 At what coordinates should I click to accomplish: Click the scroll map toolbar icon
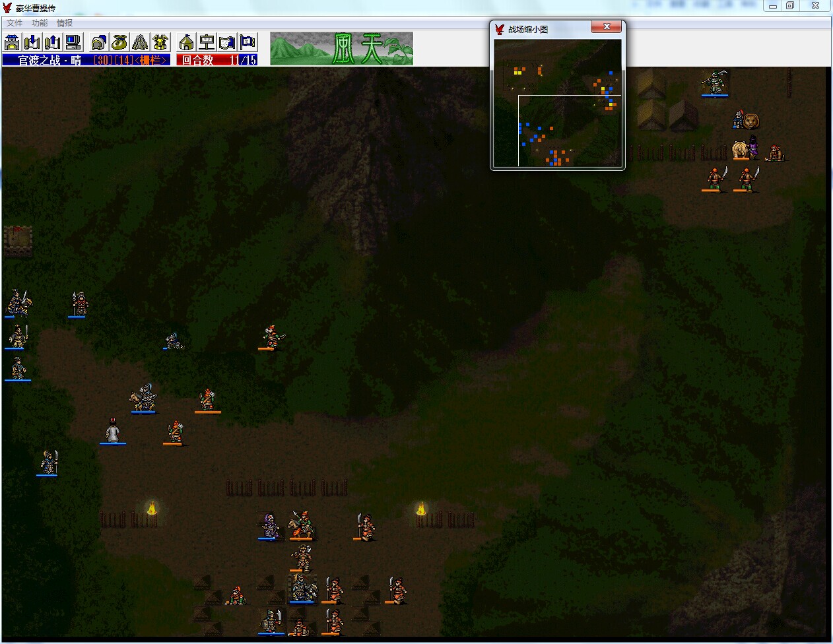[x=228, y=42]
